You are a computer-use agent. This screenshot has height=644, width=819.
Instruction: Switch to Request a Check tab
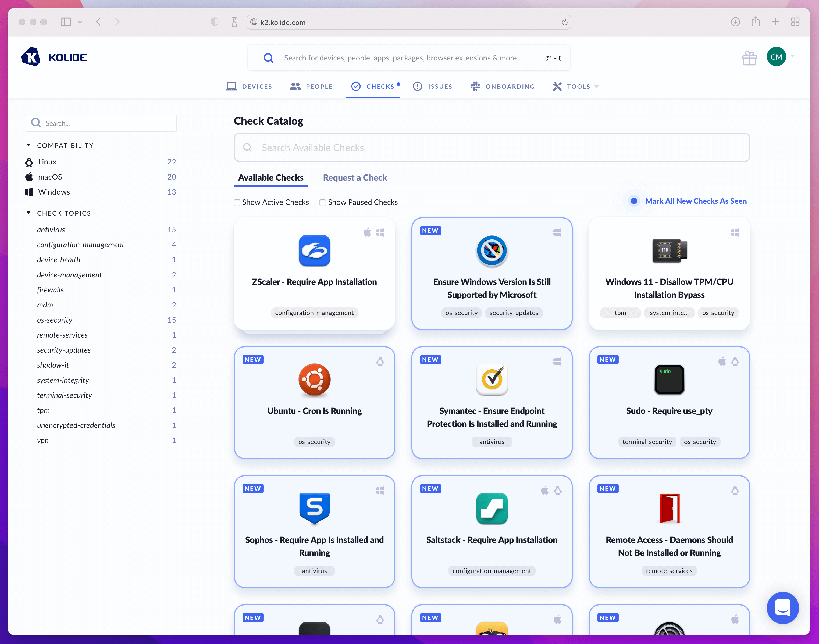pyautogui.click(x=355, y=178)
